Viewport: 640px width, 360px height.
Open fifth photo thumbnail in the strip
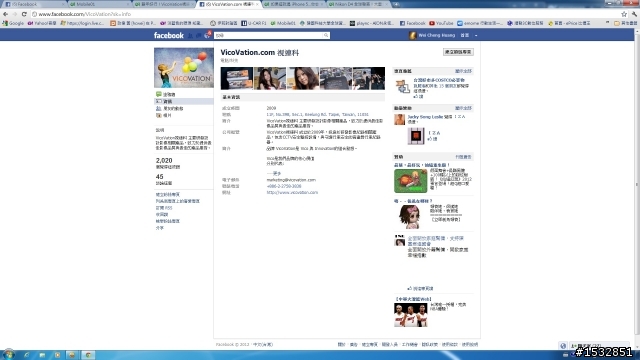pos(369,78)
